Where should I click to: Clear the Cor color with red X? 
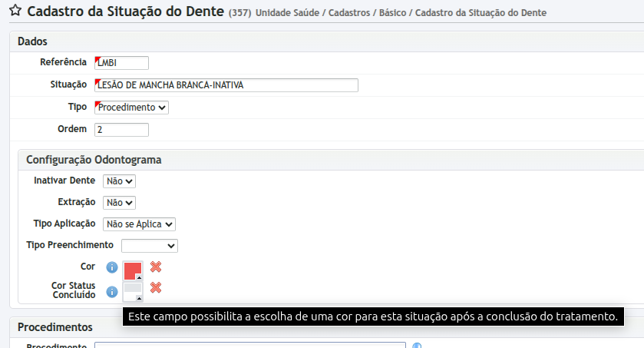click(156, 267)
